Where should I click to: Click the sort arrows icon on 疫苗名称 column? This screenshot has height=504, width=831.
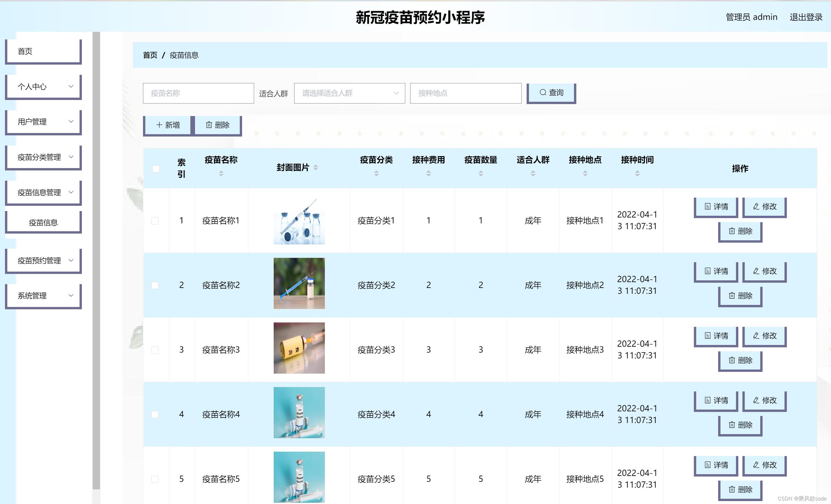(221, 173)
